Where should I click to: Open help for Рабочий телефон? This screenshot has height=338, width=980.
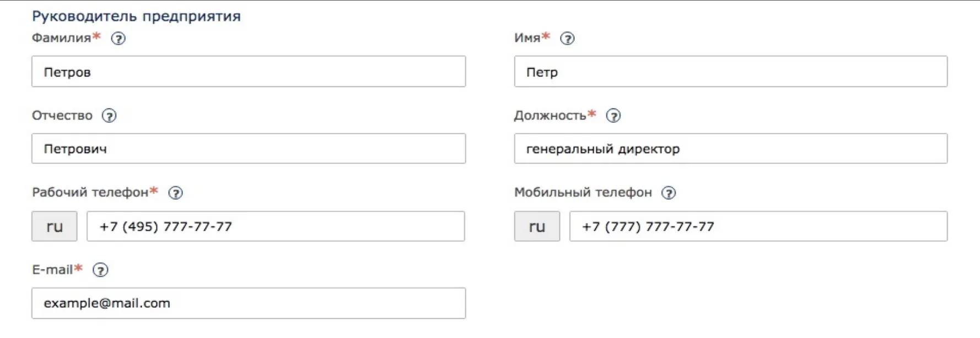click(175, 193)
